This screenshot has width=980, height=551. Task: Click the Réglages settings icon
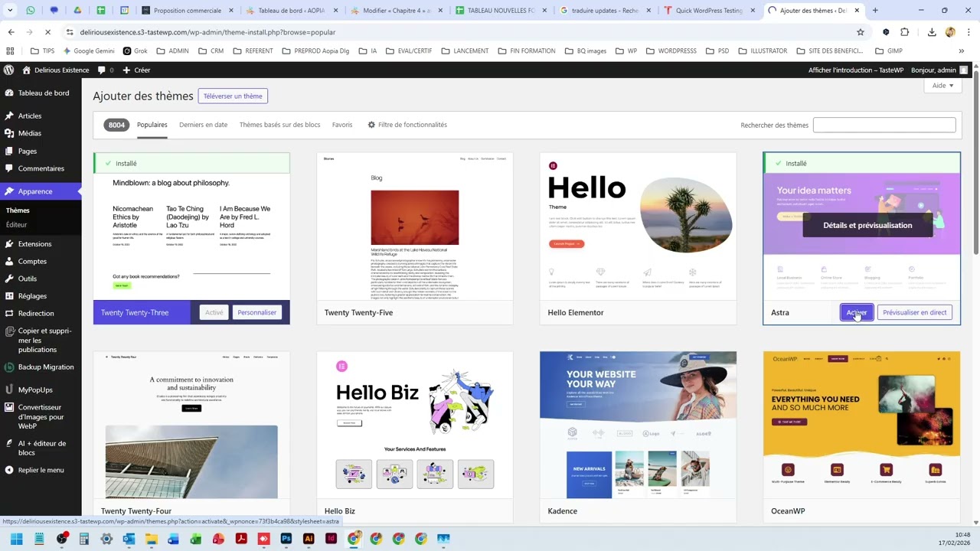[x=9, y=296]
